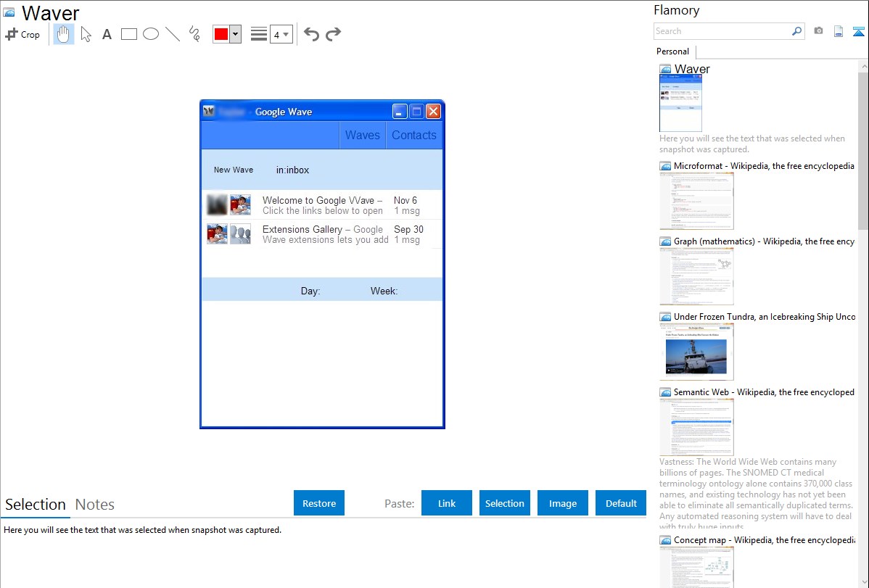This screenshot has height=588, width=869.
Task: Click the Sep 30 date entry
Action: 408,229
